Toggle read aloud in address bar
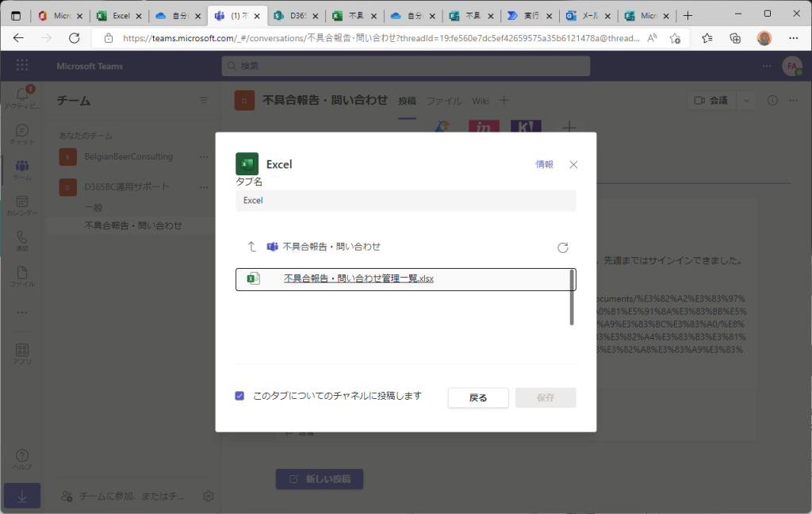This screenshot has width=812, height=514. tap(652, 38)
